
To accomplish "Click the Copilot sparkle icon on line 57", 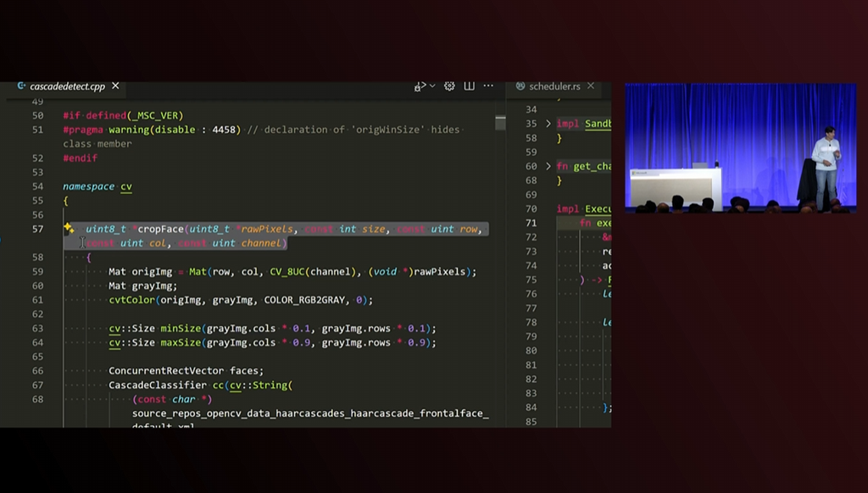I will tap(69, 229).
